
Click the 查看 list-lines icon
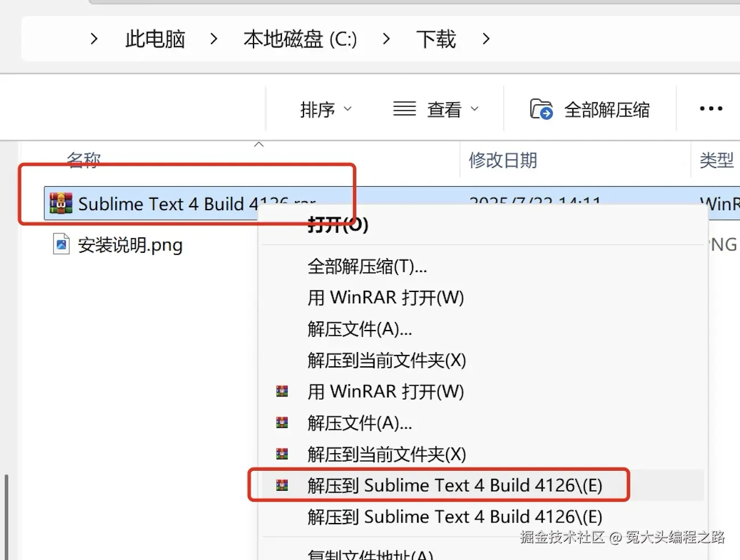point(404,108)
